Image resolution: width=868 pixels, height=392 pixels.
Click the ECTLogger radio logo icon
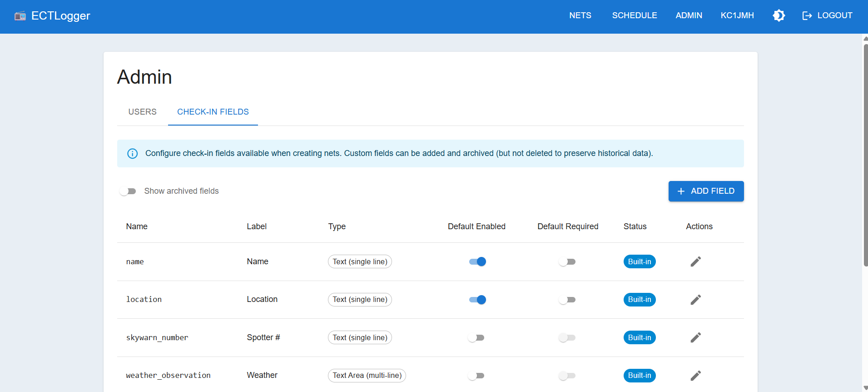[x=20, y=16]
